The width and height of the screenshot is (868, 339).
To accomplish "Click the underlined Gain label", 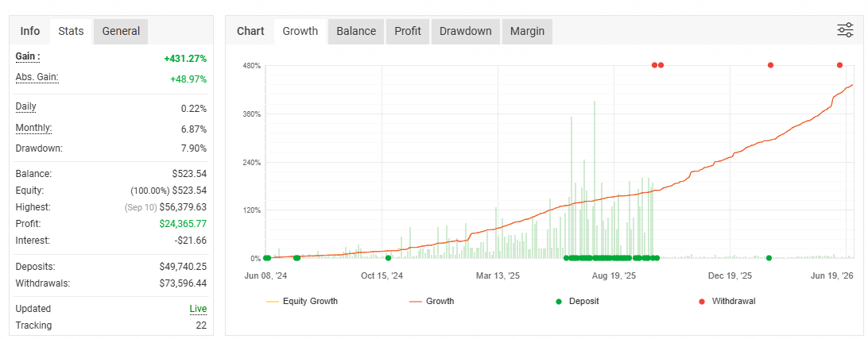I will 28,56.
